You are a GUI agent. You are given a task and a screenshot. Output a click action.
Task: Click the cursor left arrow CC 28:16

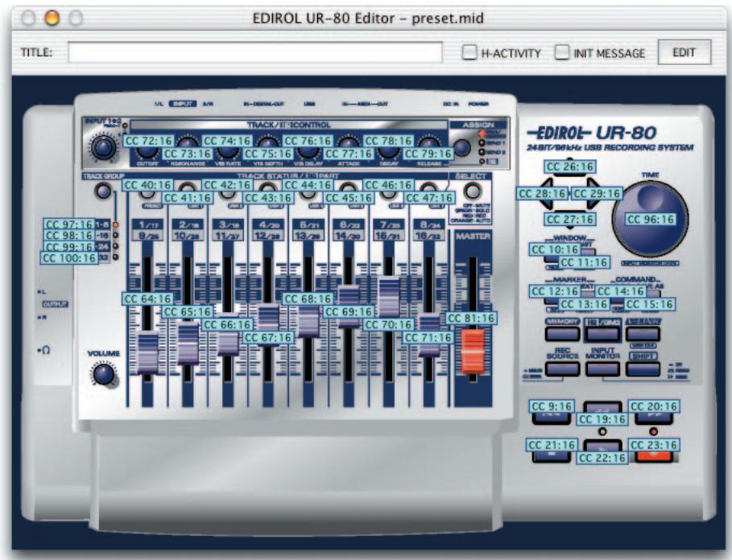tap(543, 193)
